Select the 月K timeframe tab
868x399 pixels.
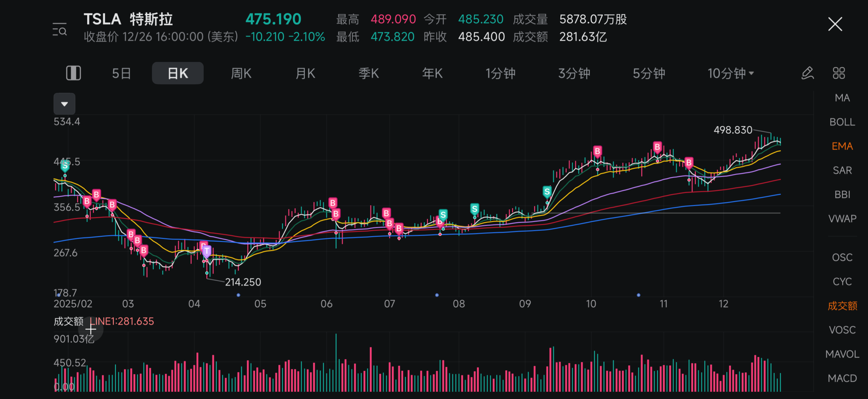(x=305, y=73)
